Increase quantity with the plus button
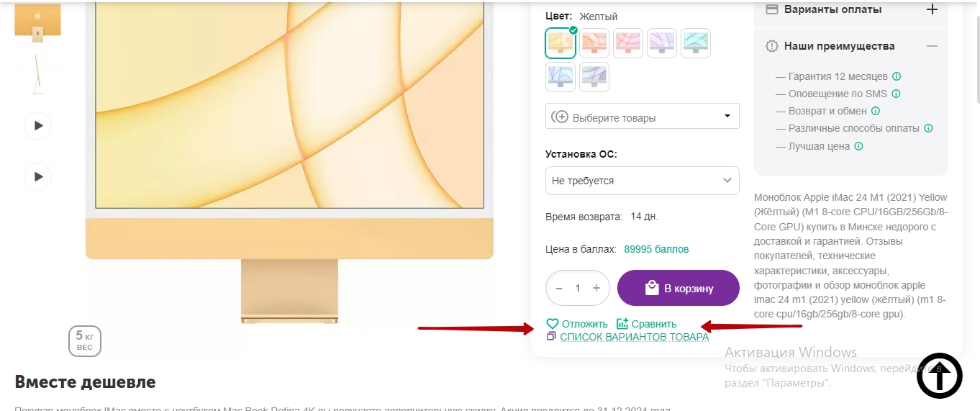 coord(596,288)
